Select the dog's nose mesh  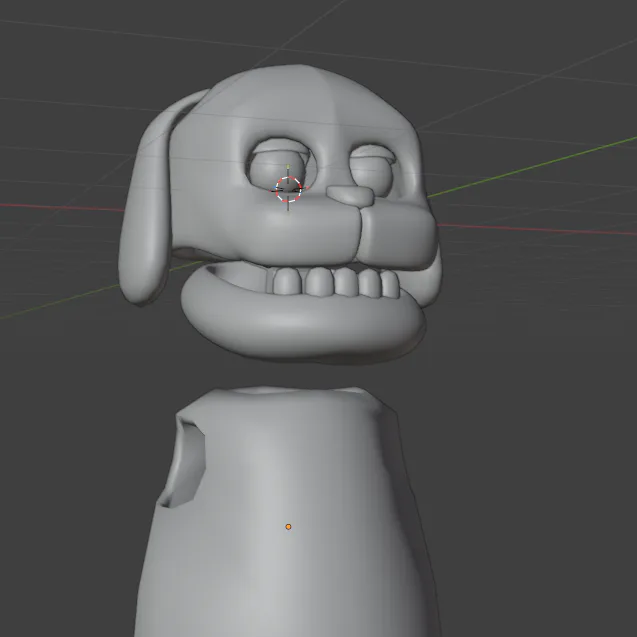tap(350, 195)
